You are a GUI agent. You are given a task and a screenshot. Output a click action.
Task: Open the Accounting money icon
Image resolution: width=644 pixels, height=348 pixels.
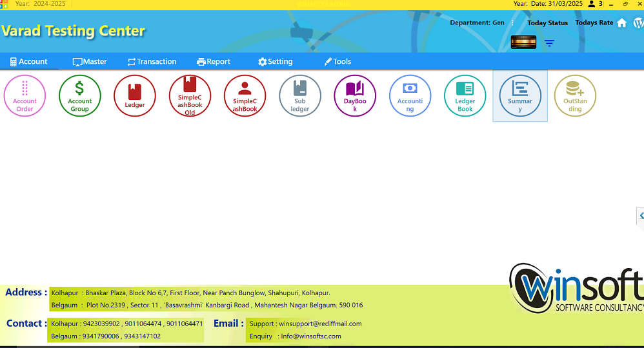click(x=410, y=95)
